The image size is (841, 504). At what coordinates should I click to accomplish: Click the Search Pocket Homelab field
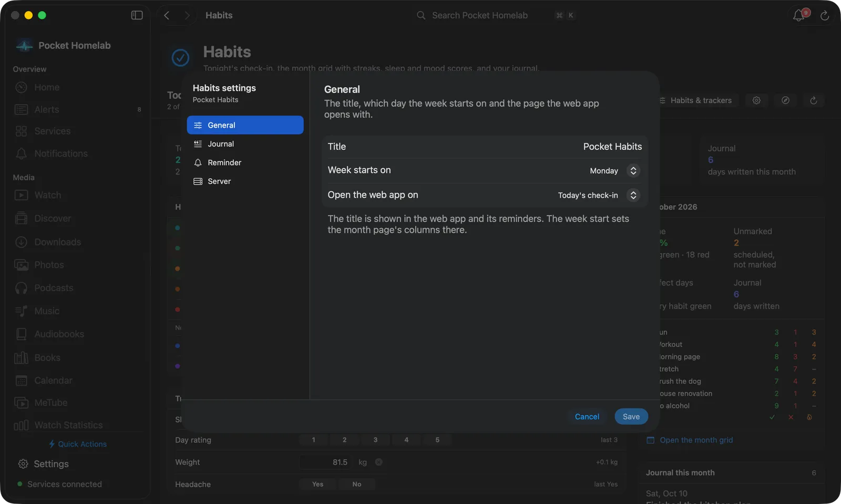coord(496,15)
